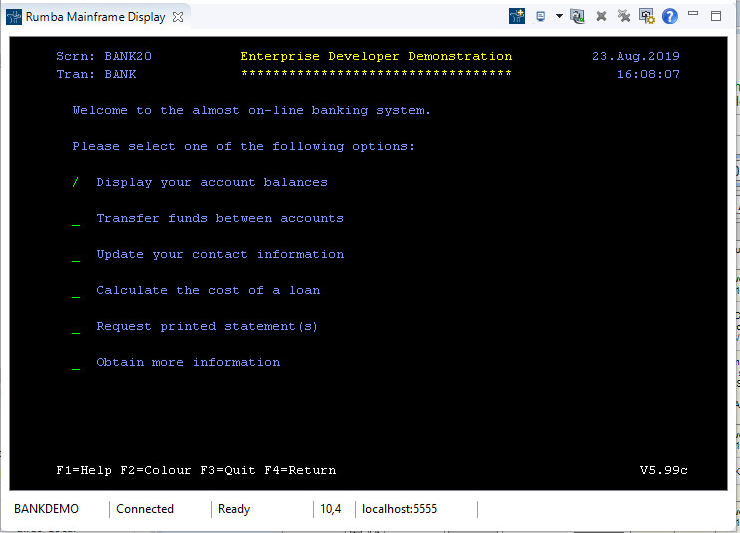Click the slash beside Display your account balances
This screenshot has width=740, height=533.
click(x=76, y=182)
